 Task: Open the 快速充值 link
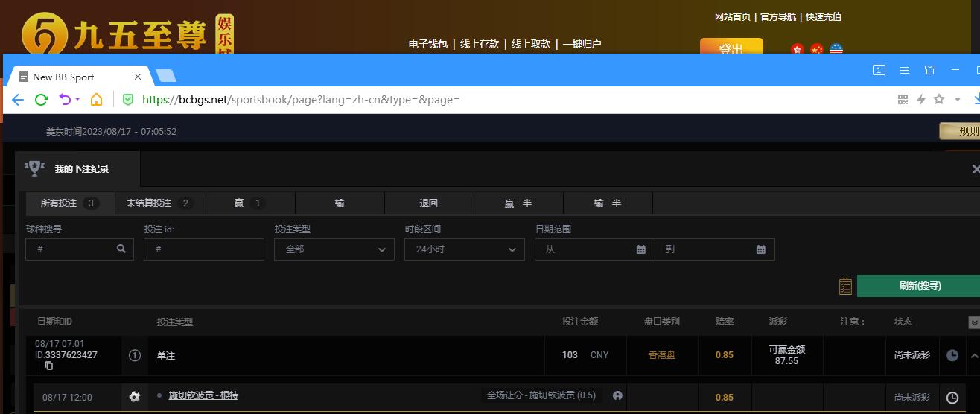tap(824, 16)
